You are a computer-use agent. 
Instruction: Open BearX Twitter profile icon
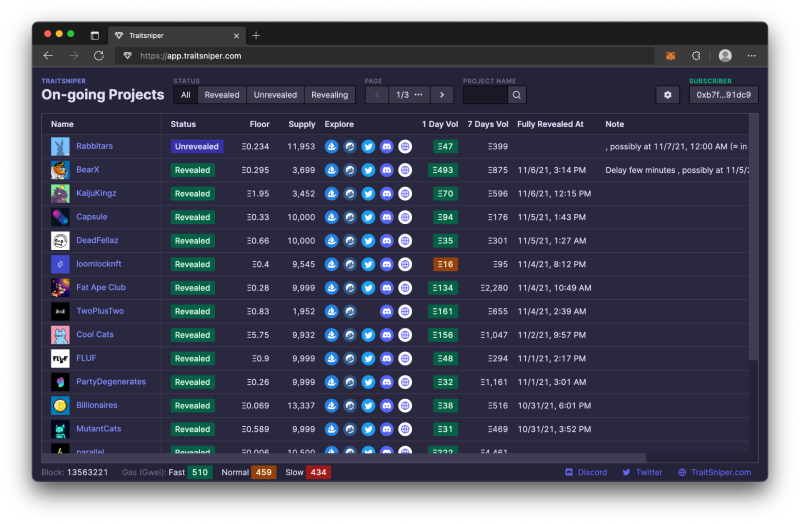[x=368, y=170]
